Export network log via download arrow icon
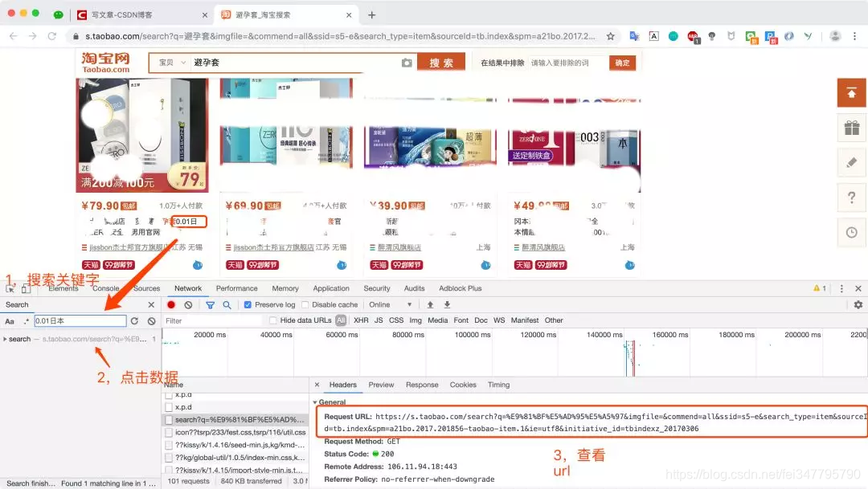This screenshot has width=868, height=489. (447, 304)
